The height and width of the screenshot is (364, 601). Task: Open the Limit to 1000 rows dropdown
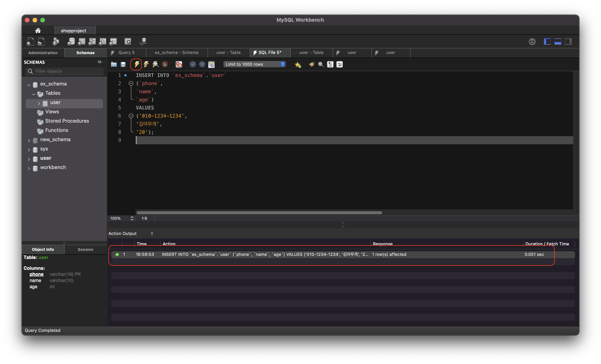(x=254, y=64)
